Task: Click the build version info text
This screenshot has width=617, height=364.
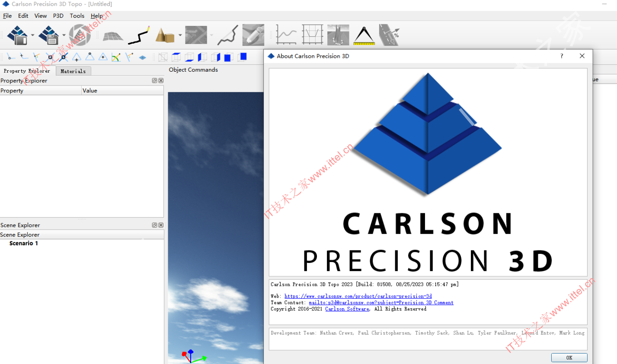Action: pyautogui.click(x=364, y=284)
